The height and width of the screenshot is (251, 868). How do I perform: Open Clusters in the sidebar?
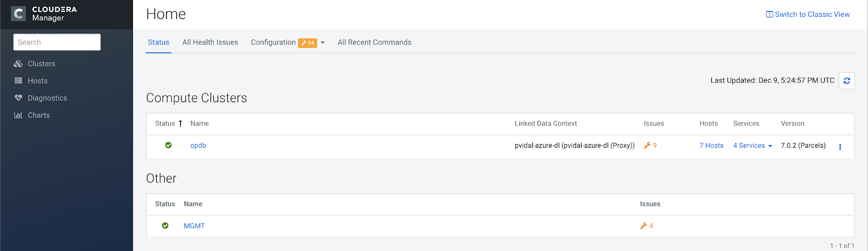pos(41,64)
